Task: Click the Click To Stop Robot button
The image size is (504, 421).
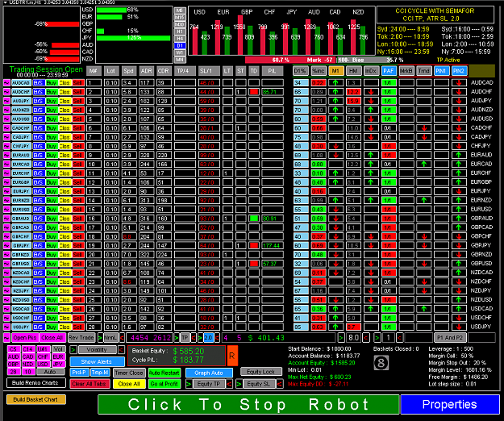Action: pos(248,404)
